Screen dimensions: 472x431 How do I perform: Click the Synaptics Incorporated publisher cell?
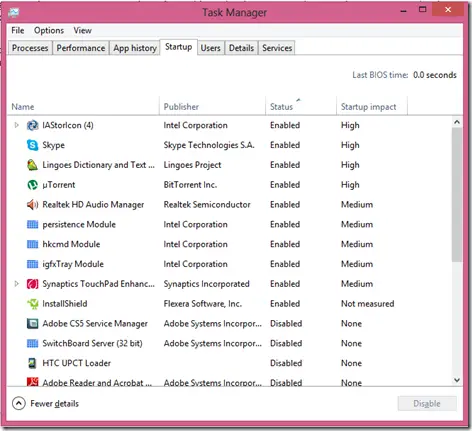tap(206, 284)
